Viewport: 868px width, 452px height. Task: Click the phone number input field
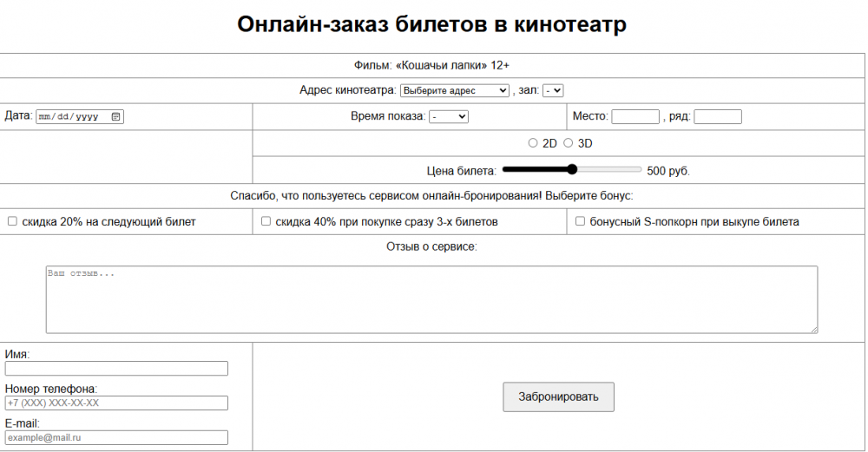click(116, 403)
